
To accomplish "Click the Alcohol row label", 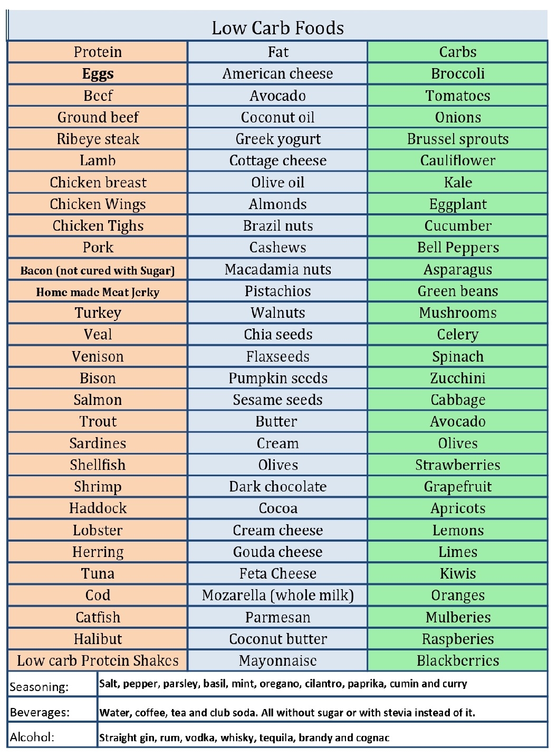I will pyautogui.click(x=32, y=737).
